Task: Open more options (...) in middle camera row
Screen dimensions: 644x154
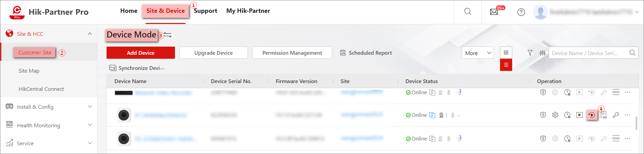Action: coord(627,115)
